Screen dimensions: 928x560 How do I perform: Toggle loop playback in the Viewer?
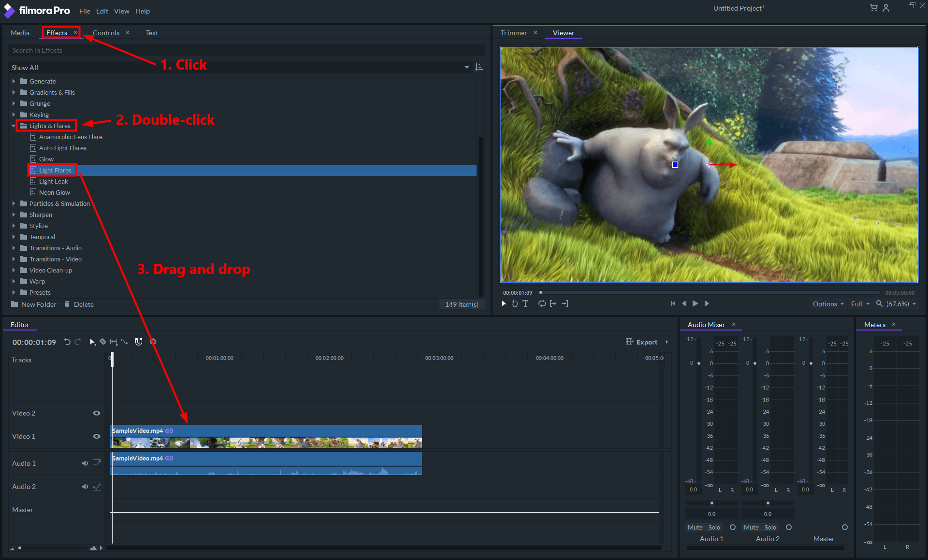point(542,303)
